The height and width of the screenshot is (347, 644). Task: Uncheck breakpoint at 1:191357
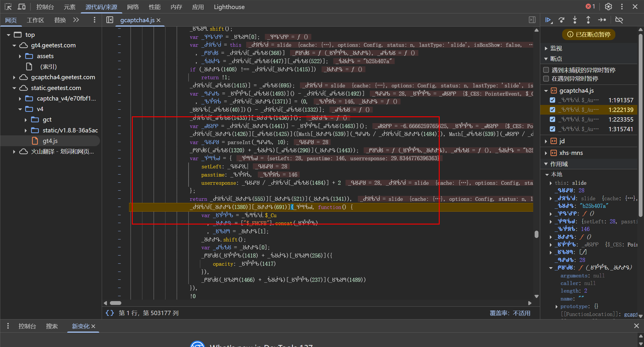click(x=553, y=100)
